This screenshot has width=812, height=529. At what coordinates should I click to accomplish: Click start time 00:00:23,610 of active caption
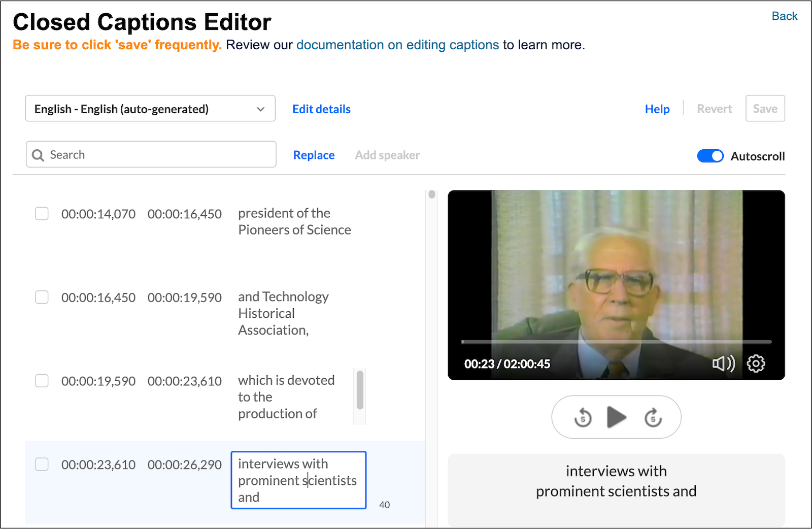[98, 465]
